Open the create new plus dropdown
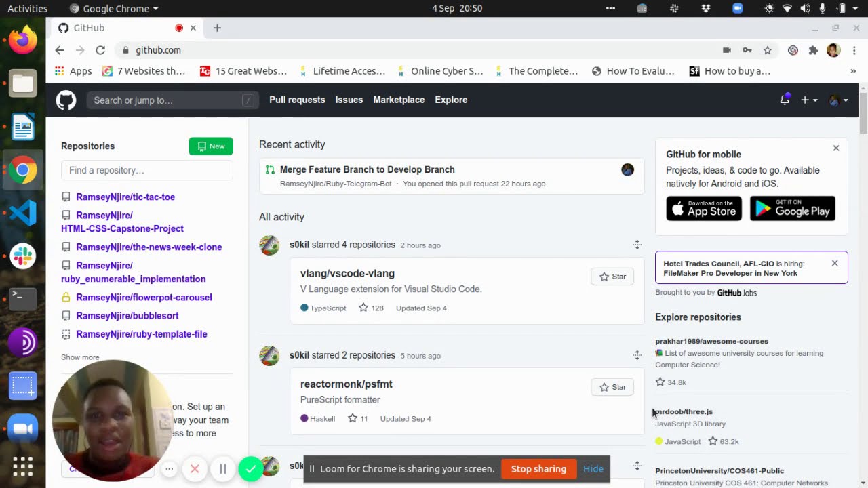 [809, 100]
